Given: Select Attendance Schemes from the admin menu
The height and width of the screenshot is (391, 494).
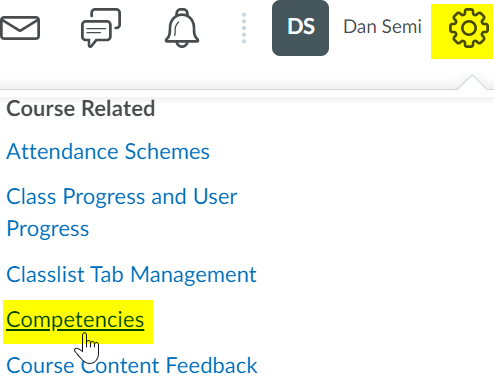Looking at the screenshot, I should (108, 152).
